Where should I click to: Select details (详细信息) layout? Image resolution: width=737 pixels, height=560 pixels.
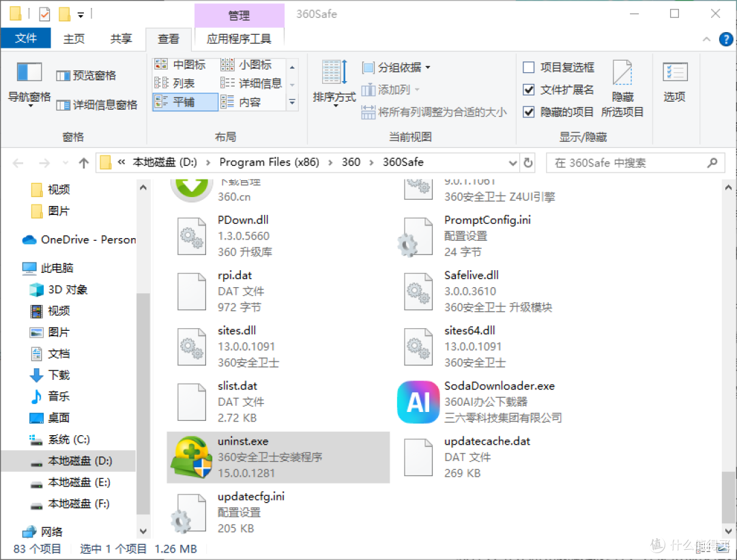tap(251, 83)
